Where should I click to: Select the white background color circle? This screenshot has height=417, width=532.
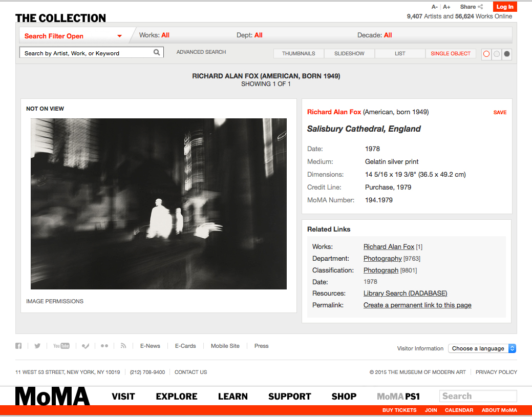pos(486,54)
